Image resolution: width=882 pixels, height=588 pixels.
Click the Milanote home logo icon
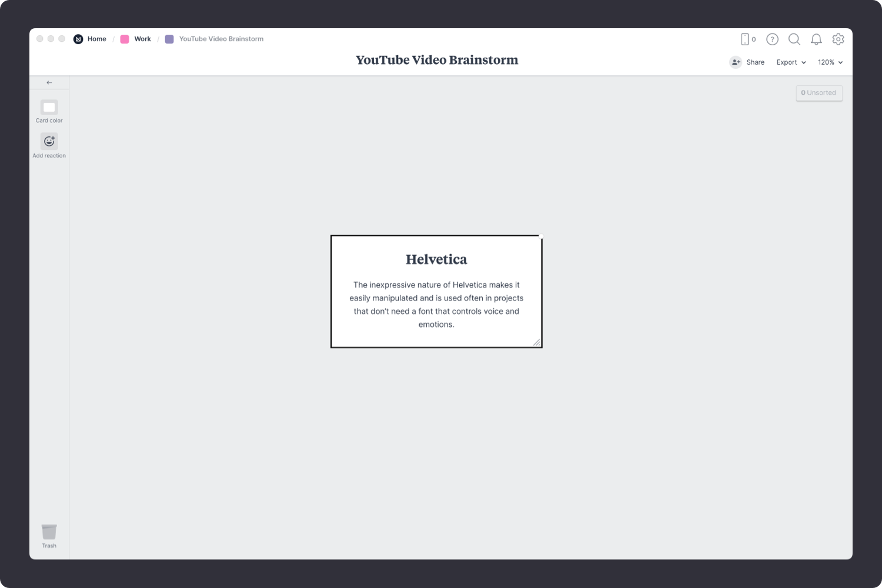(x=78, y=39)
